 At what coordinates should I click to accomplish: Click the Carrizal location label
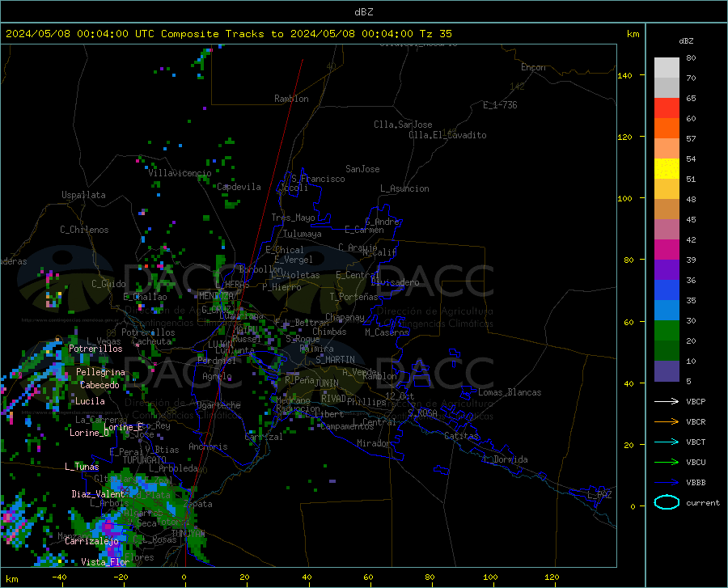click(x=264, y=438)
